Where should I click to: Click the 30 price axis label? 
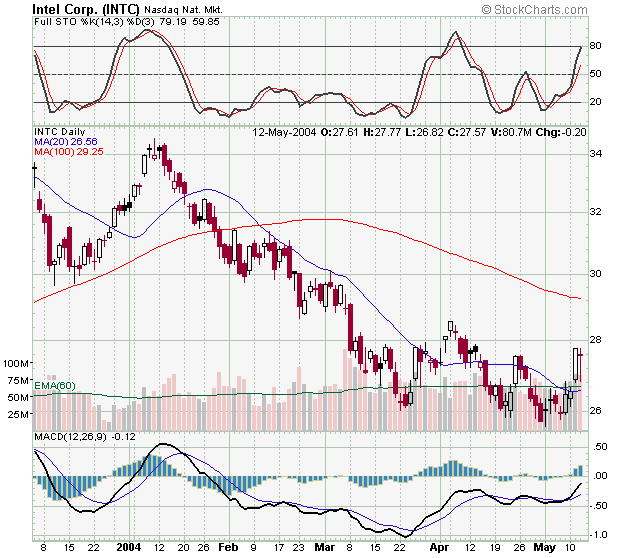point(595,273)
